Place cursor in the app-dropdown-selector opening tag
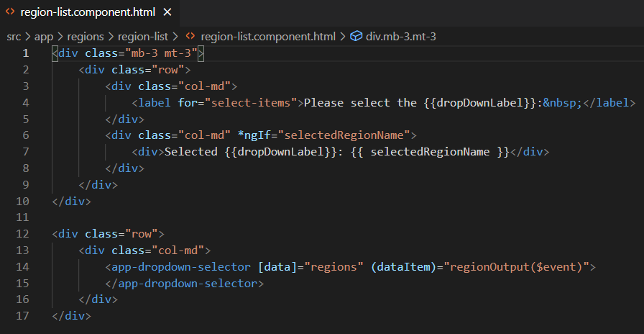 point(181,267)
